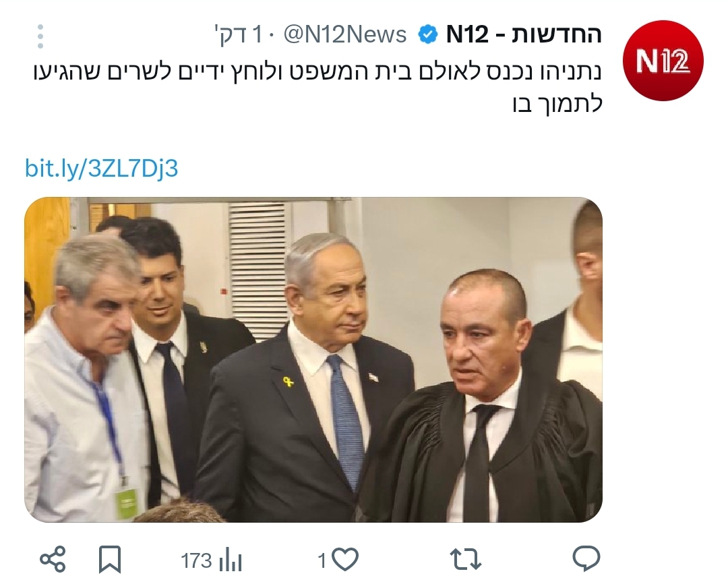
Task: Repost this tweet using retweet icon
Action: (x=466, y=559)
